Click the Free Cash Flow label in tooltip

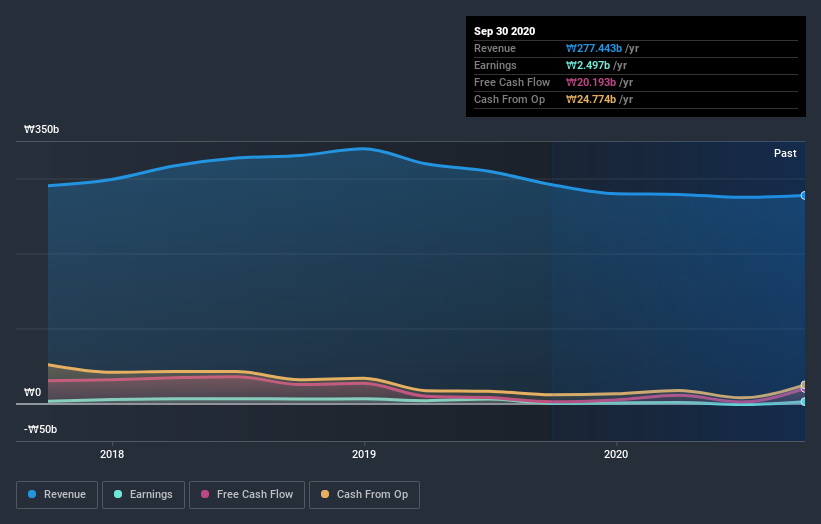[512, 82]
